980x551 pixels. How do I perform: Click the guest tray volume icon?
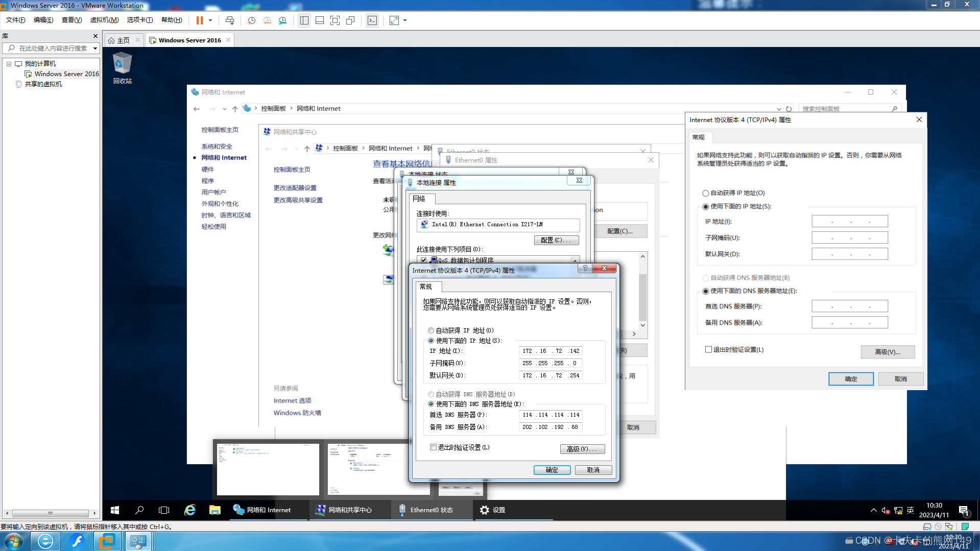[886, 510]
